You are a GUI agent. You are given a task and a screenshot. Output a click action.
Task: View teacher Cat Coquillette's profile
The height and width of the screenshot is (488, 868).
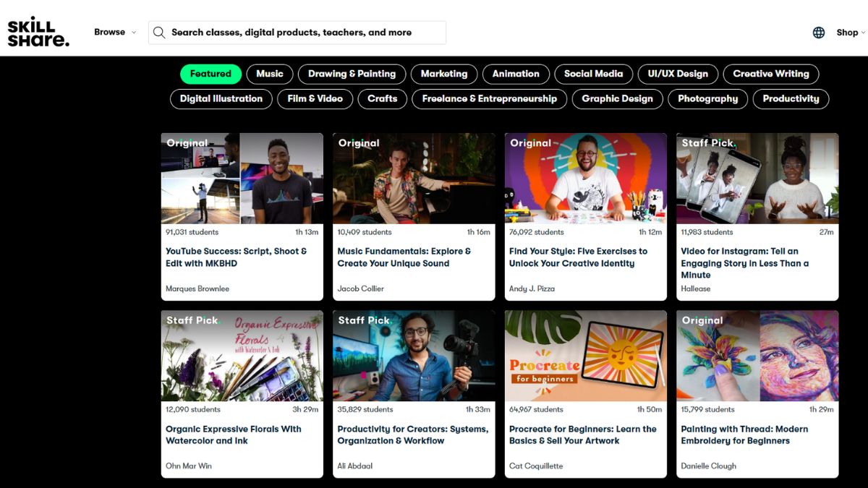pos(536,466)
